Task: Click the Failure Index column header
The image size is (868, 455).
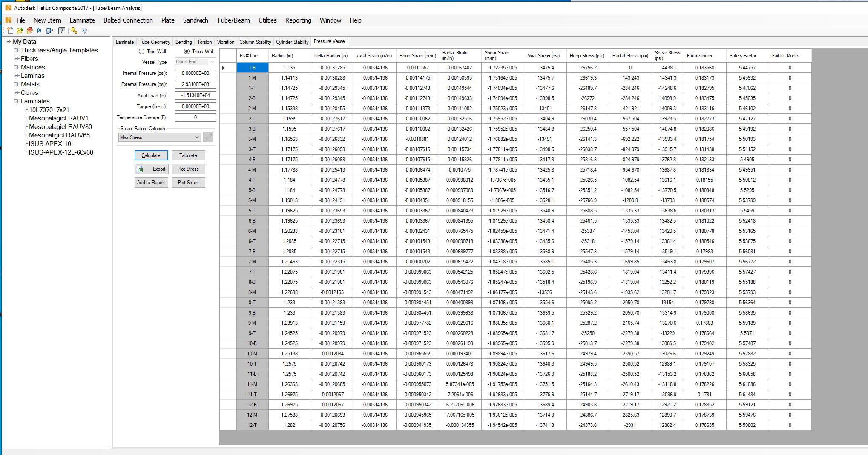Action: coord(705,56)
